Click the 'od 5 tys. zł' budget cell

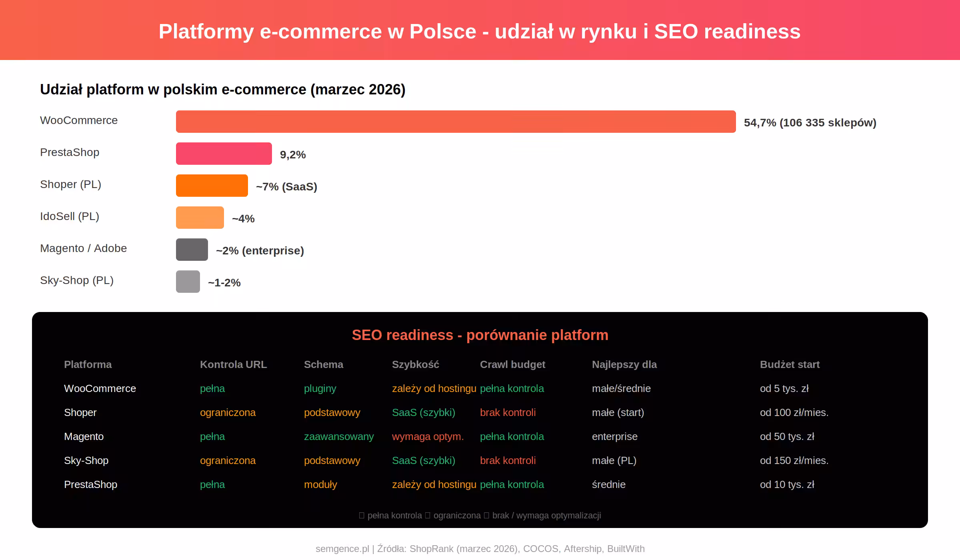784,388
